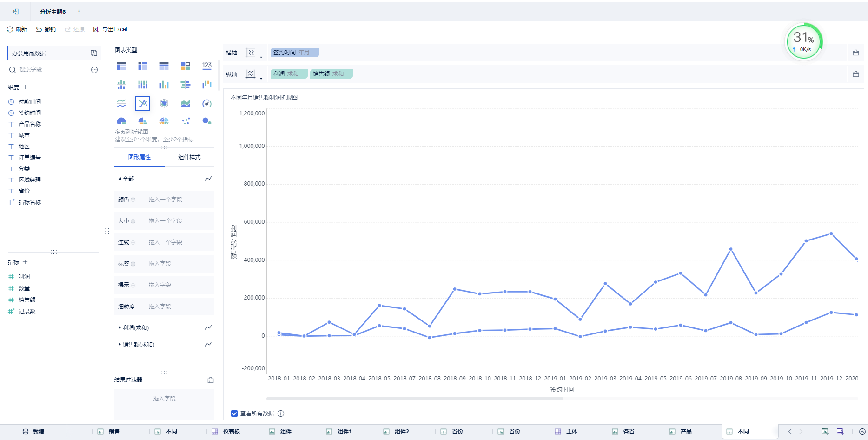Toggle line style icon for 全部
This screenshot has height=440, width=868.
click(208, 179)
